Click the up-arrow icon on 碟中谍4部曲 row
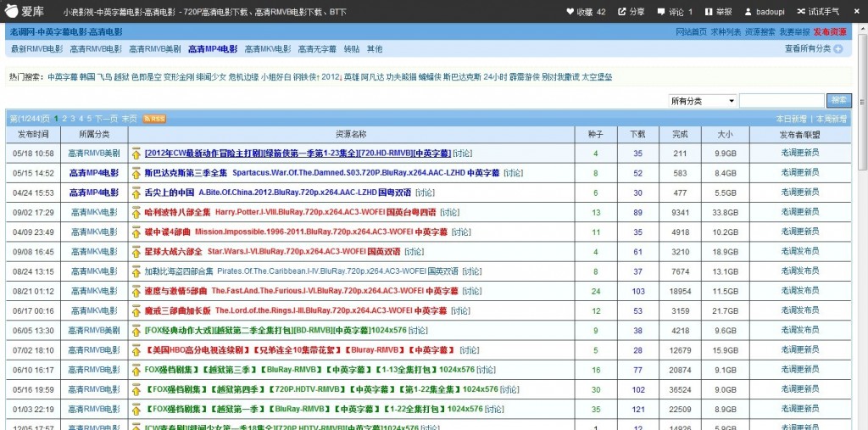868x430 pixels. (136, 232)
